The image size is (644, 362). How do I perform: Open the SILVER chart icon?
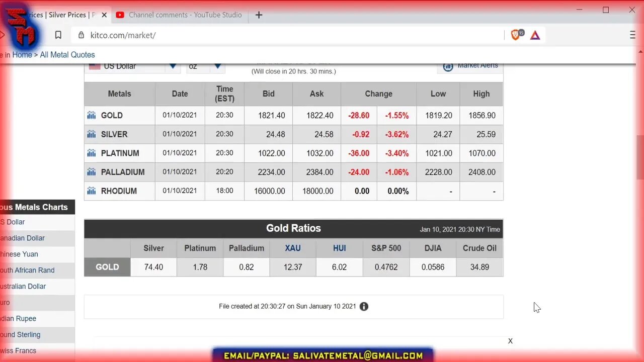(x=92, y=134)
